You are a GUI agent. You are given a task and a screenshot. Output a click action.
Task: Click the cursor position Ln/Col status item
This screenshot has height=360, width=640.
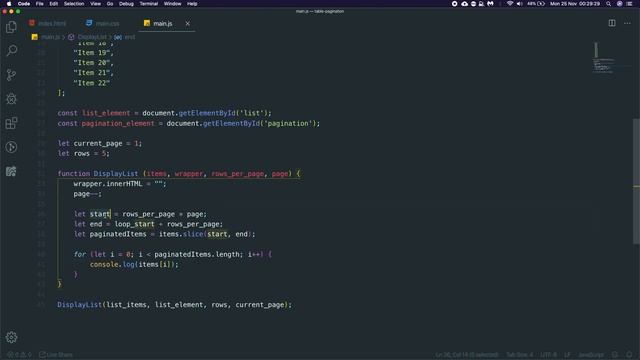(x=467, y=355)
